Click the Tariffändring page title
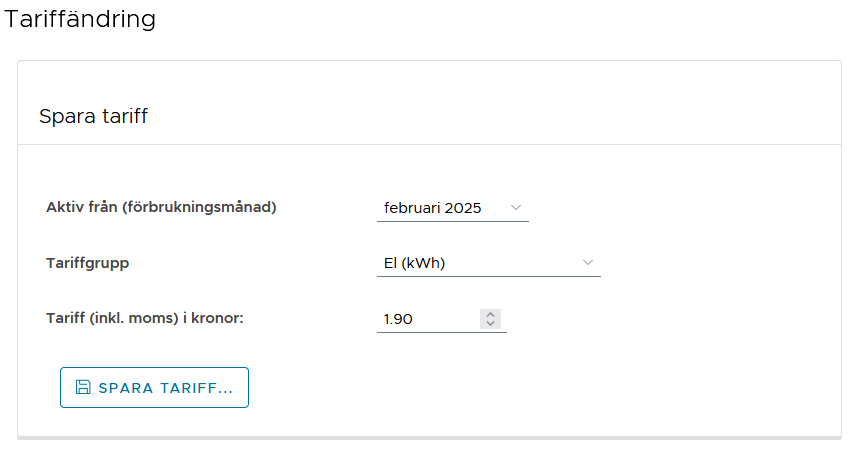The image size is (857, 467). [80, 19]
